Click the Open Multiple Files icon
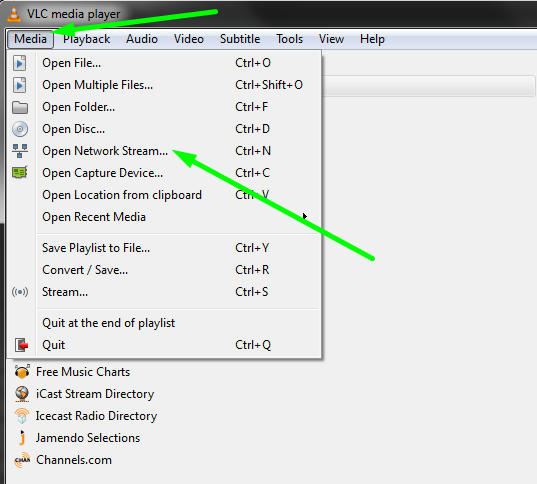The width and height of the screenshot is (537, 484). pos(20,85)
